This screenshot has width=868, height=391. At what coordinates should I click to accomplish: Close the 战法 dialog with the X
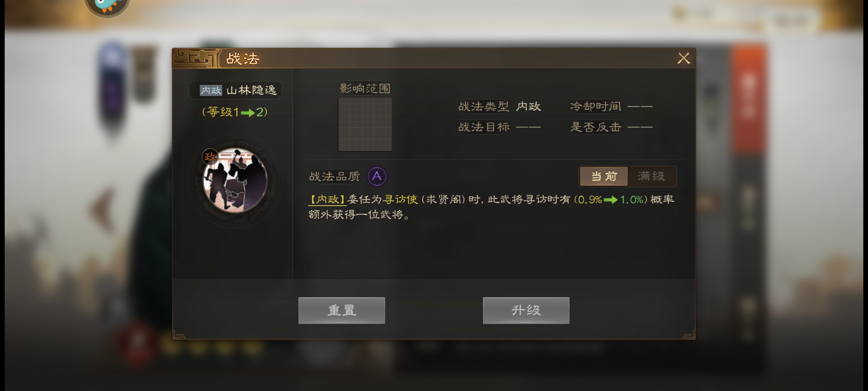click(x=684, y=58)
